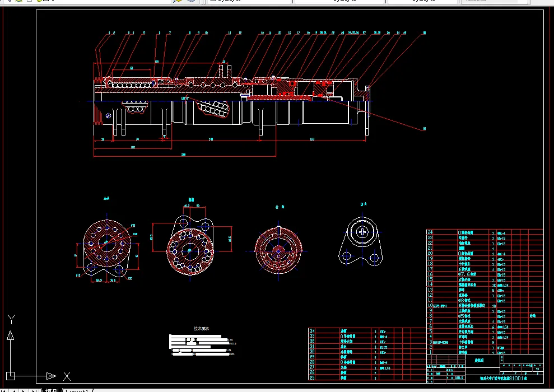Switch to the 模型 model tab
The image size is (554, 392).
coord(52,390)
